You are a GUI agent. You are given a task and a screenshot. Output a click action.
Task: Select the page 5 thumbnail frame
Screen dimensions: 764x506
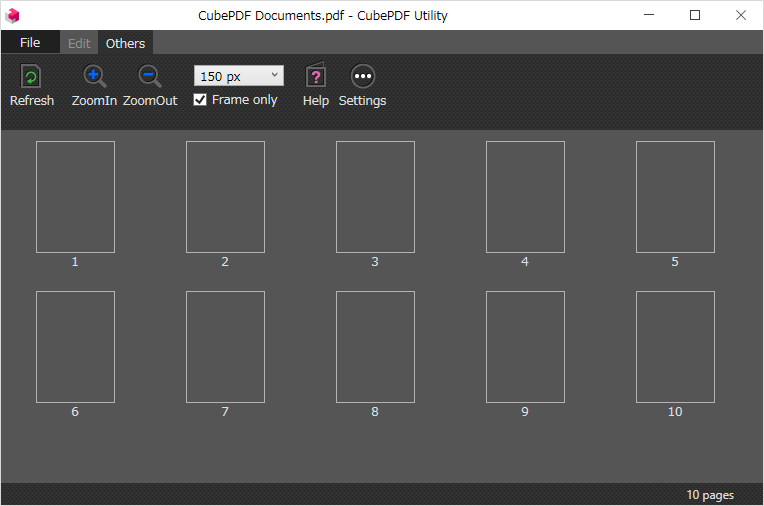coord(676,197)
